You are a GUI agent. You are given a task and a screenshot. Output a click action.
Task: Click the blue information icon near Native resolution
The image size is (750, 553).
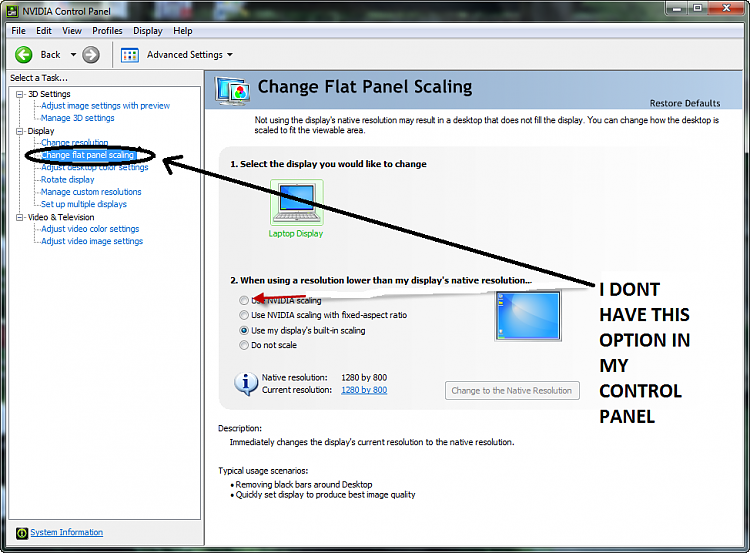(246, 384)
